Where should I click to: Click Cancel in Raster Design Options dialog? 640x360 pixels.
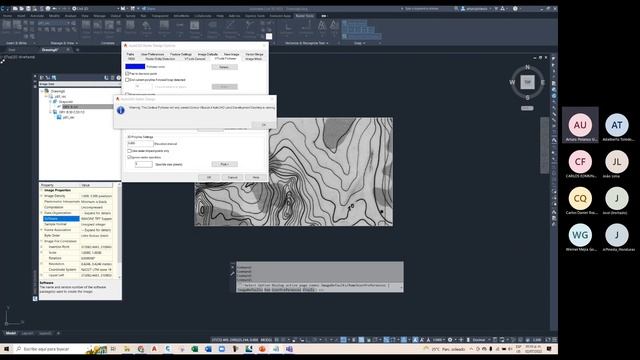point(232,178)
